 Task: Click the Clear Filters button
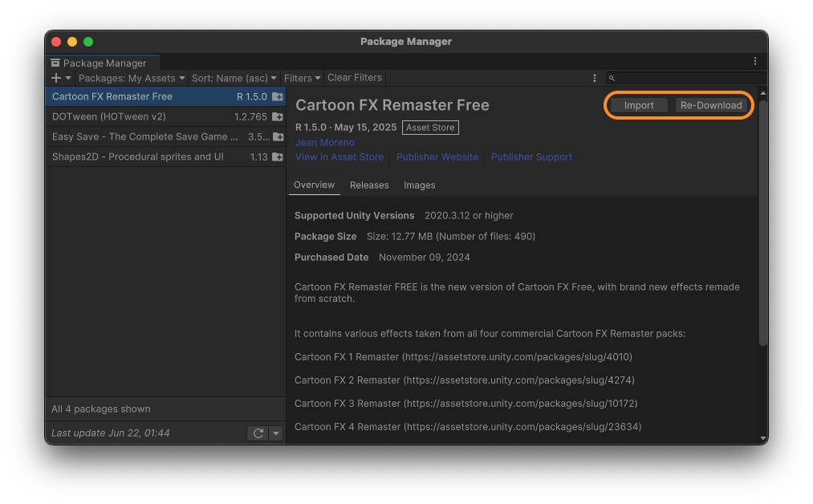(x=355, y=78)
